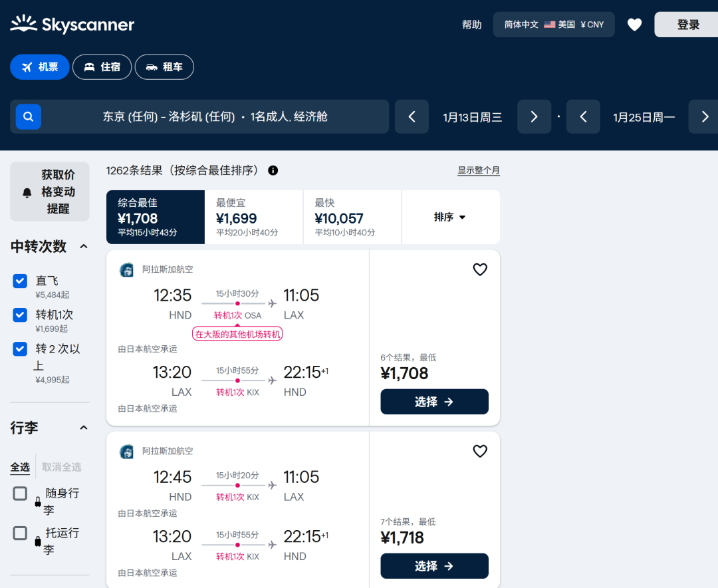Toggle the 转机1次 checkbox
The width and height of the screenshot is (718, 588).
tap(20, 315)
